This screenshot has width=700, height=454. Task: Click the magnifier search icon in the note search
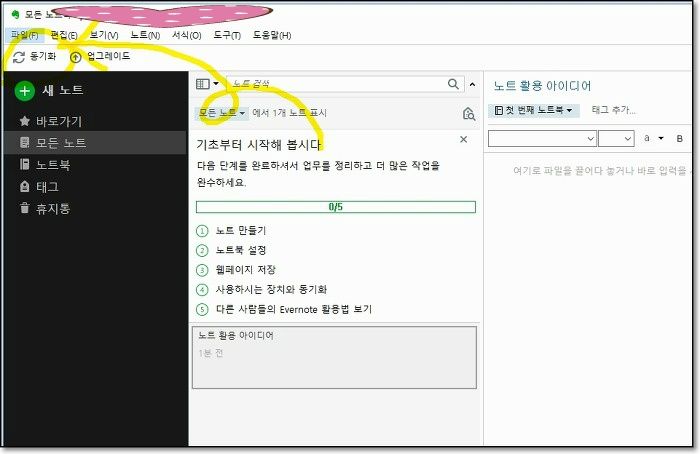tap(453, 84)
